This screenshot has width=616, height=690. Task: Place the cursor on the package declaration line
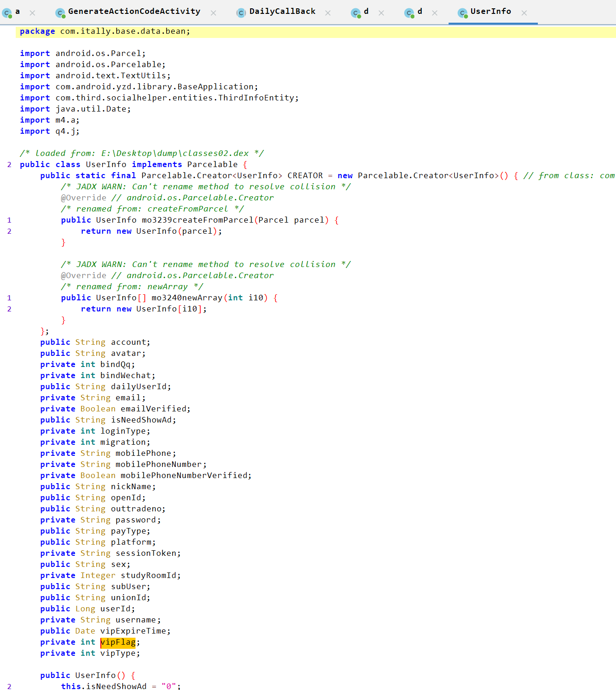pyautogui.click(x=125, y=31)
